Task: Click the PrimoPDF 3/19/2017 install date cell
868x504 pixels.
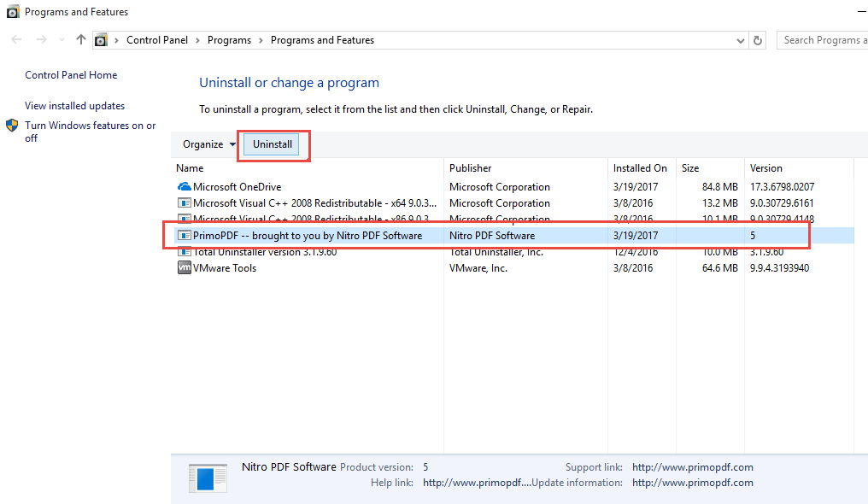Action: [x=636, y=236]
